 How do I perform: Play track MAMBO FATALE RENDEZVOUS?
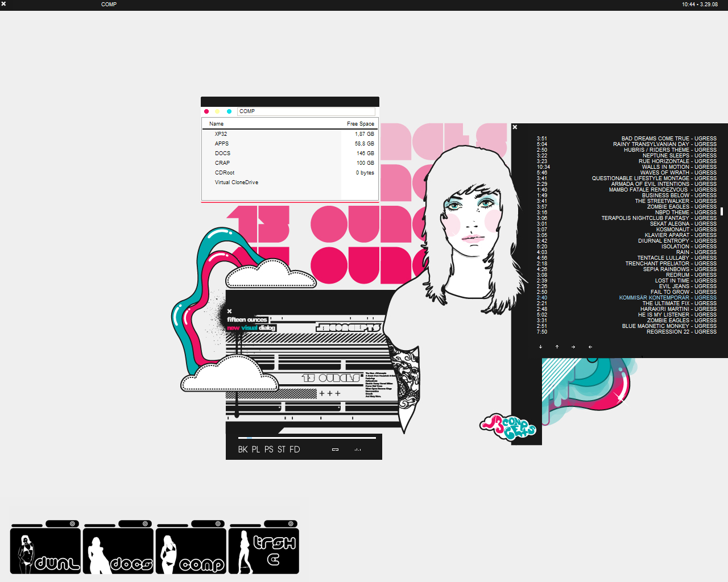[x=663, y=190]
